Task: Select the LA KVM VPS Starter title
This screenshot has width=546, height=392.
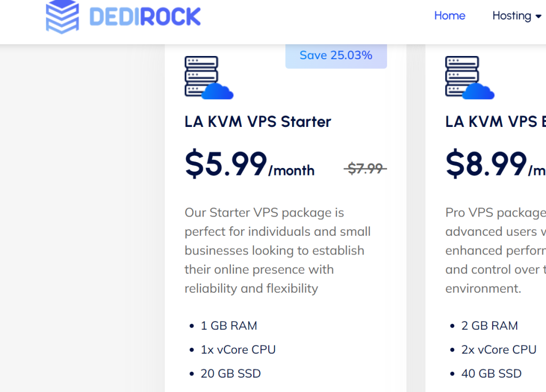Action: click(258, 122)
